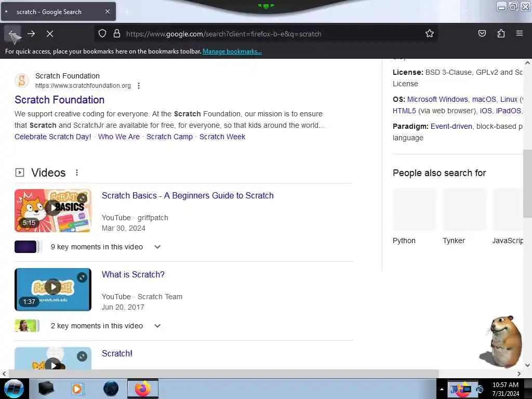This screenshot has height=399, width=532.
Task: Open the Firefox hamburger menu
Action: click(x=520, y=34)
